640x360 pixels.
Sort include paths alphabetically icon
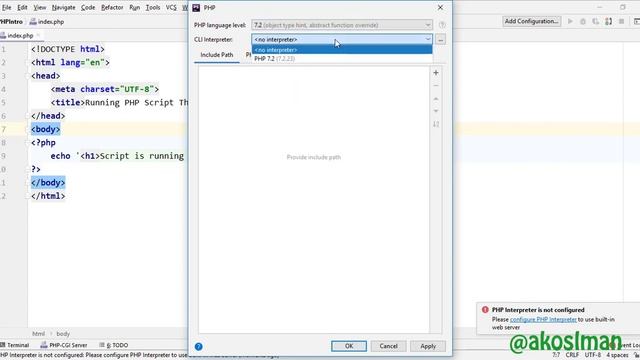click(x=436, y=124)
